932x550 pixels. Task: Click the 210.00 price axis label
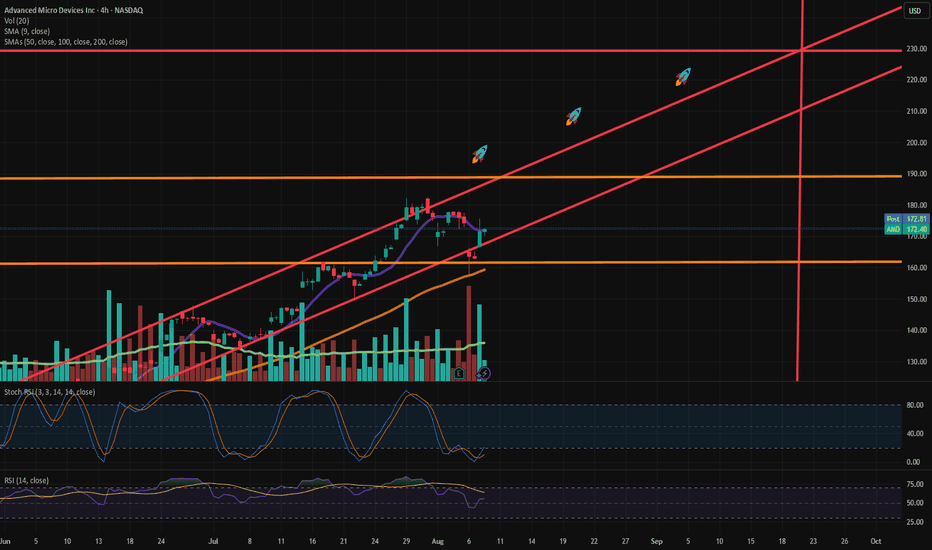(916, 111)
